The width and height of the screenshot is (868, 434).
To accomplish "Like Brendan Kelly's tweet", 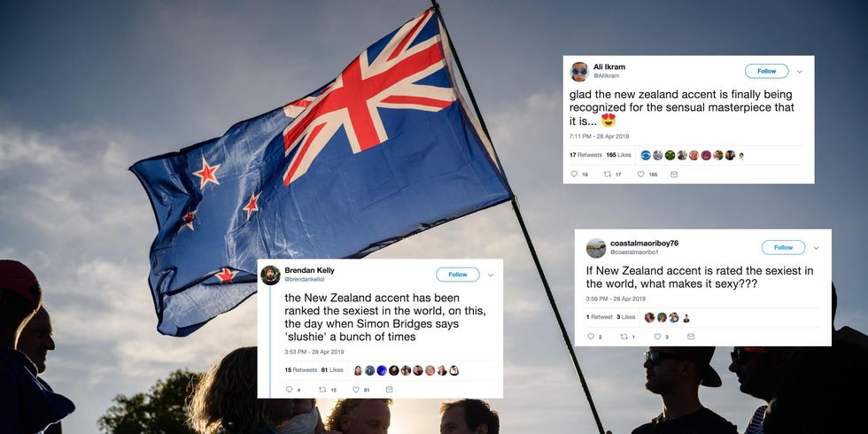I will pyautogui.click(x=356, y=390).
